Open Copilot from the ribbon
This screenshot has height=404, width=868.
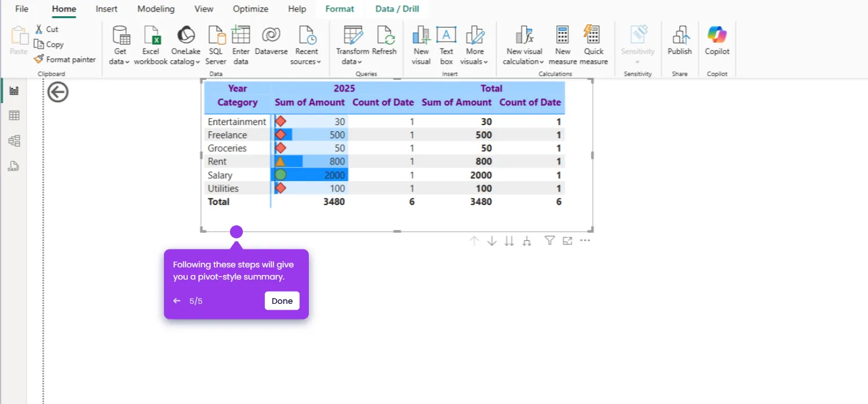click(717, 41)
